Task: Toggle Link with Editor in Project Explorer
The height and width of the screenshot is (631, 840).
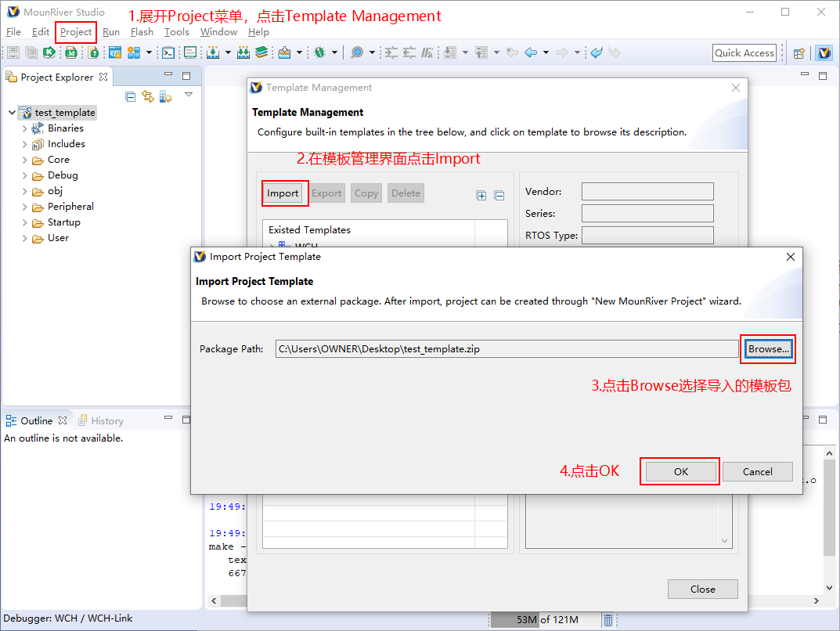Action: 148,96
